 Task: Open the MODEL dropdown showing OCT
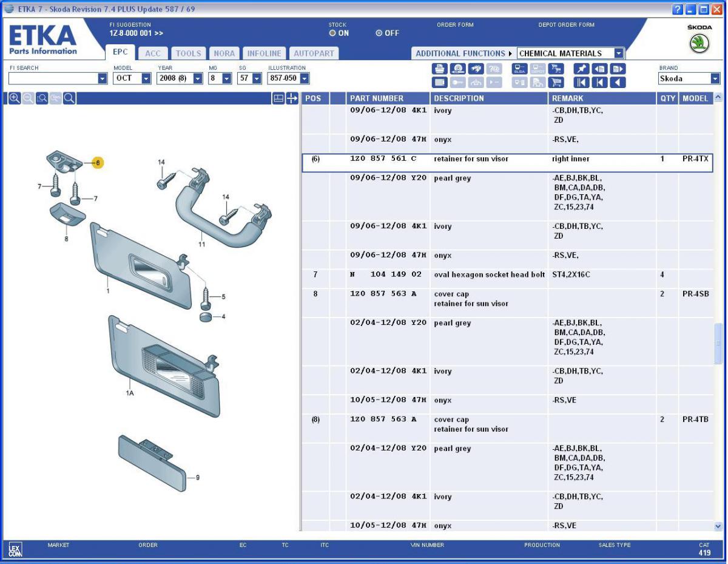coord(146,78)
